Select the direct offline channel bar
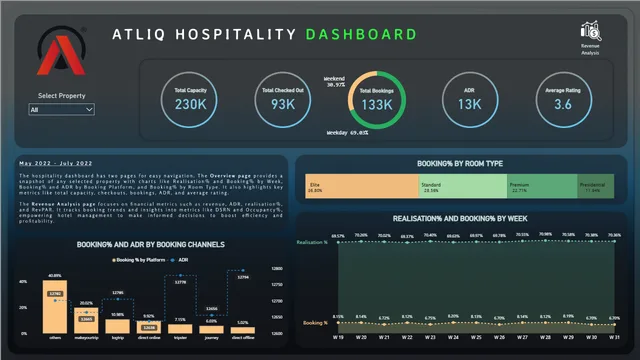The width and height of the screenshot is (640, 360). tap(243, 330)
